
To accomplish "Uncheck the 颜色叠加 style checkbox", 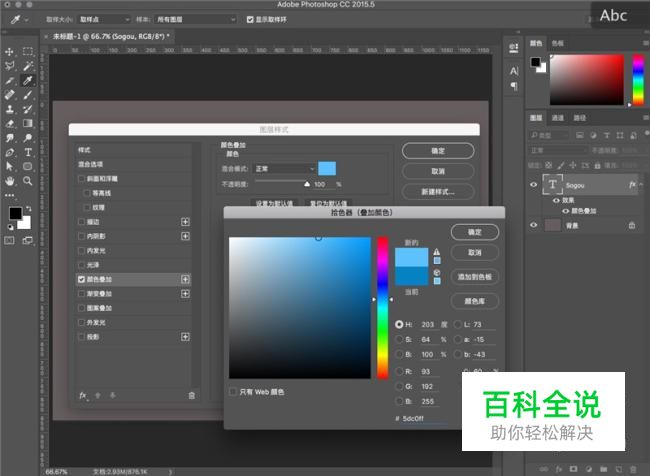I will click(x=81, y=279).
